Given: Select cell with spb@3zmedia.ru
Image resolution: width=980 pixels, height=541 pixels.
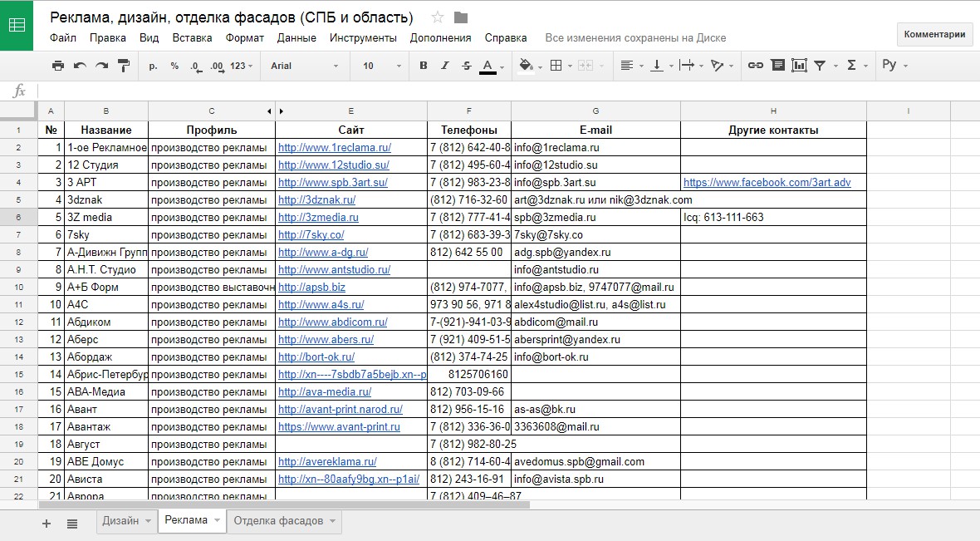Looking at the screenshot, I should tap(595, 218).
